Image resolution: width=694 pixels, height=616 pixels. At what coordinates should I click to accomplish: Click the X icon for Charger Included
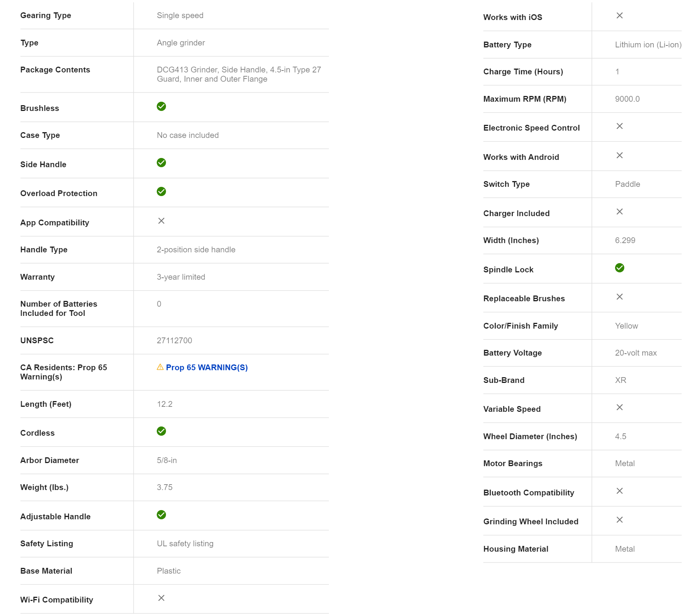[620, 211]
